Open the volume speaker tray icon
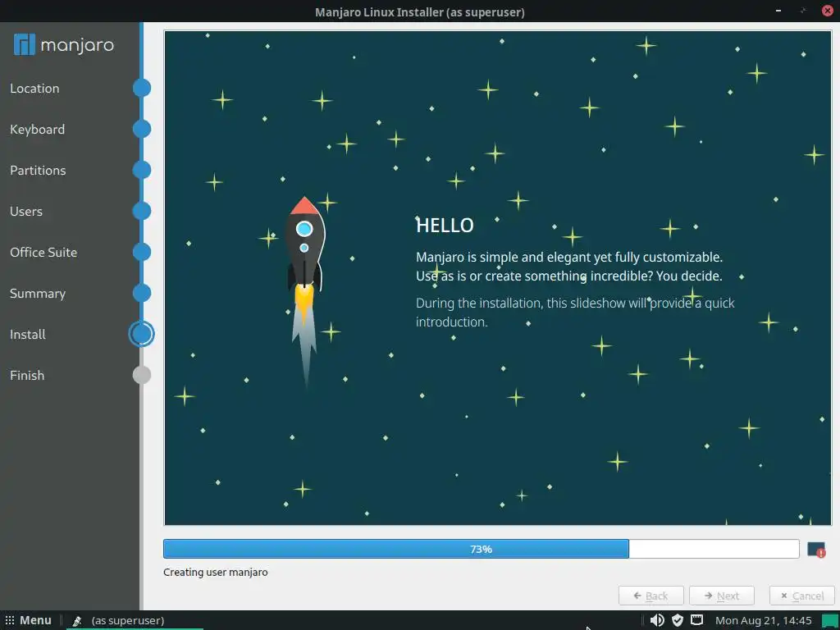Viewport: 840px width, 630px height. (x=657, y=620)
